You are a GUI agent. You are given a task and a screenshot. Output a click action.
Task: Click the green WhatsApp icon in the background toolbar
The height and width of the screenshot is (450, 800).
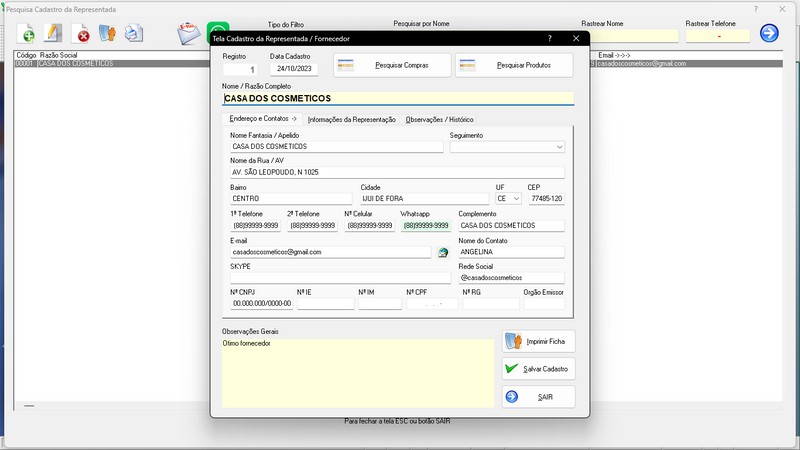coord(218,27)
